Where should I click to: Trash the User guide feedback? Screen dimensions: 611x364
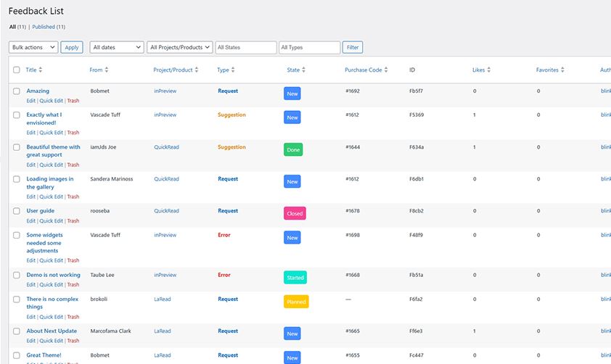(x=73, y=221)
